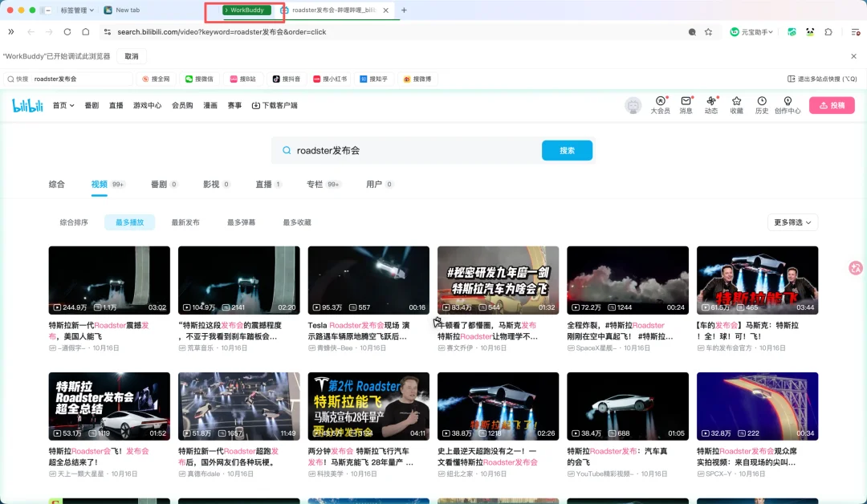Open 历史 watch history icon
Image resolution: width=867 pixels, height=504 pixels.
(762, 104)
